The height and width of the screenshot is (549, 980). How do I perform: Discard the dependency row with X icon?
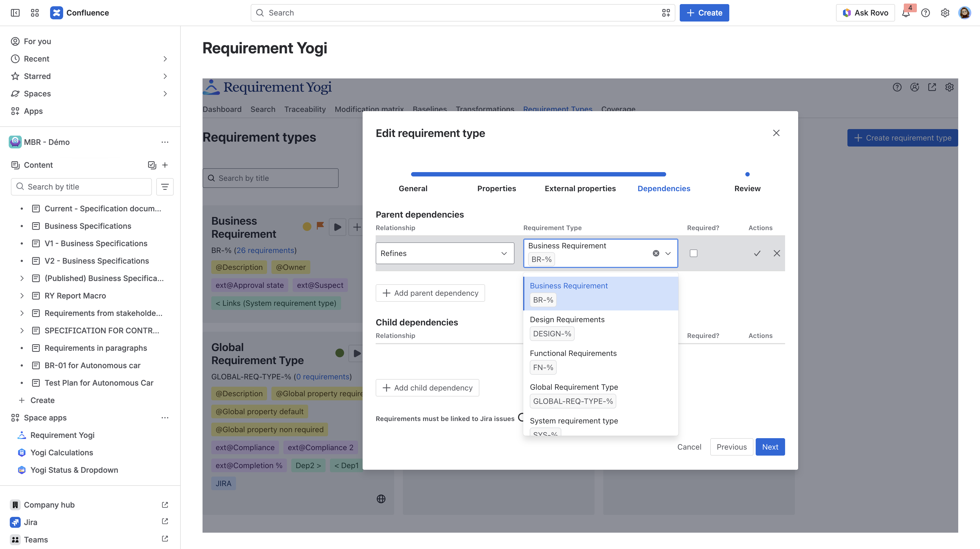(777, 253)
